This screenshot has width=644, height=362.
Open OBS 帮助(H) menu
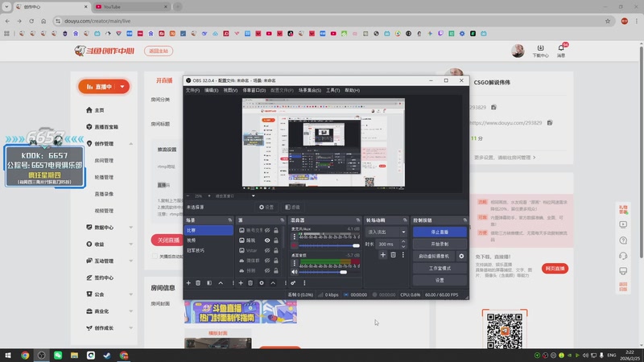click(x=352, y=90)
